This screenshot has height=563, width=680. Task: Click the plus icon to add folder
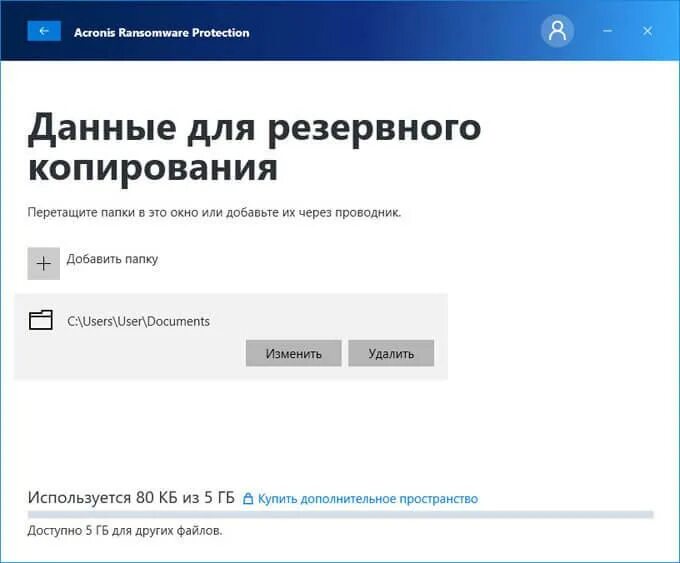44,263
